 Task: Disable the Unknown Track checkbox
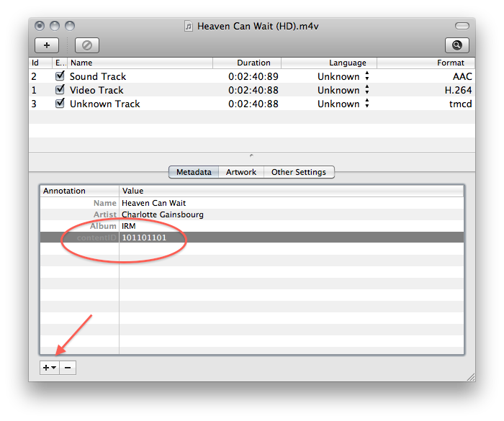coord(60,104)
